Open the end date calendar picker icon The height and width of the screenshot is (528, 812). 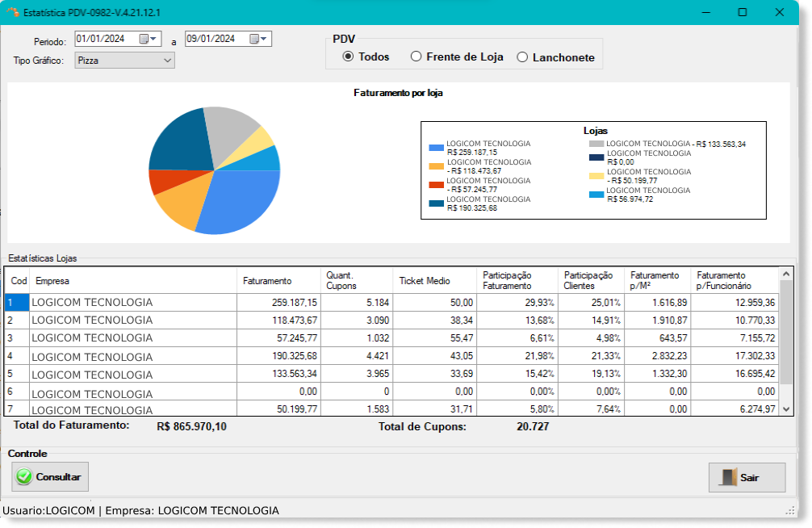254,39
